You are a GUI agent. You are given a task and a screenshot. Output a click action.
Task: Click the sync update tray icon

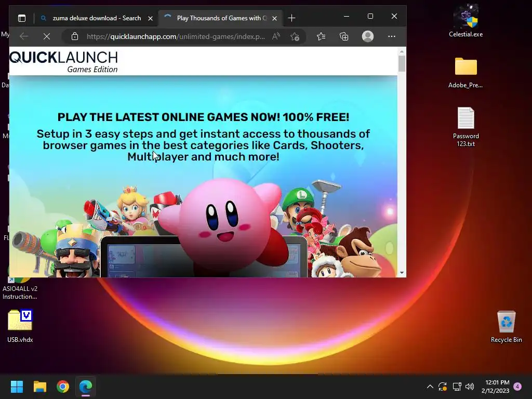point(443,387)
